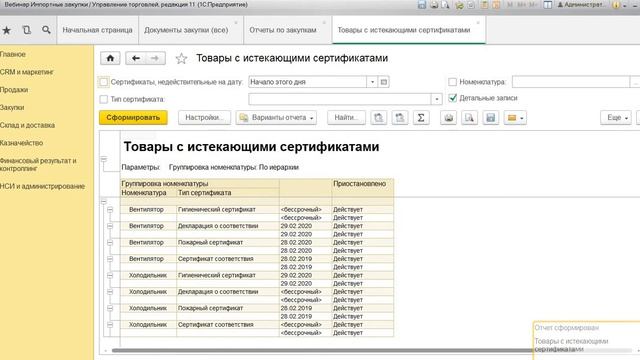Viewport: 640px width, 360px height.
Task: Uncheck the 'Детальные записи' checkbox
Action: point(452,98)
